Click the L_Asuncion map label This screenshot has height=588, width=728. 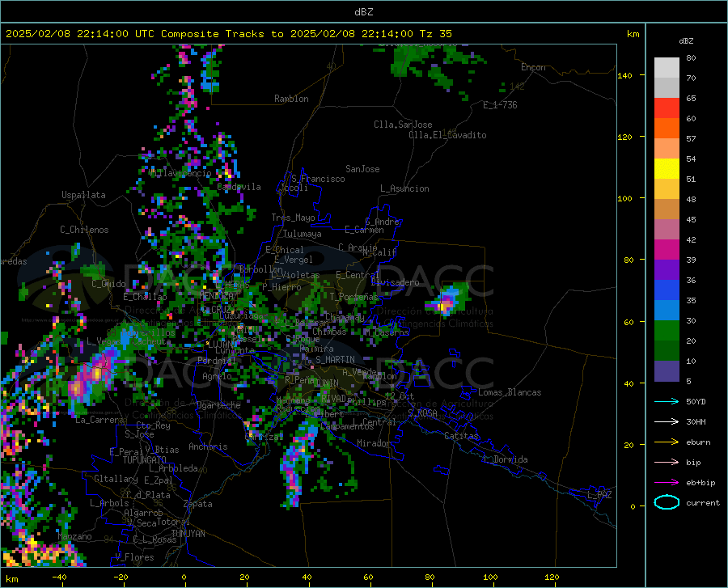(404, 188)
